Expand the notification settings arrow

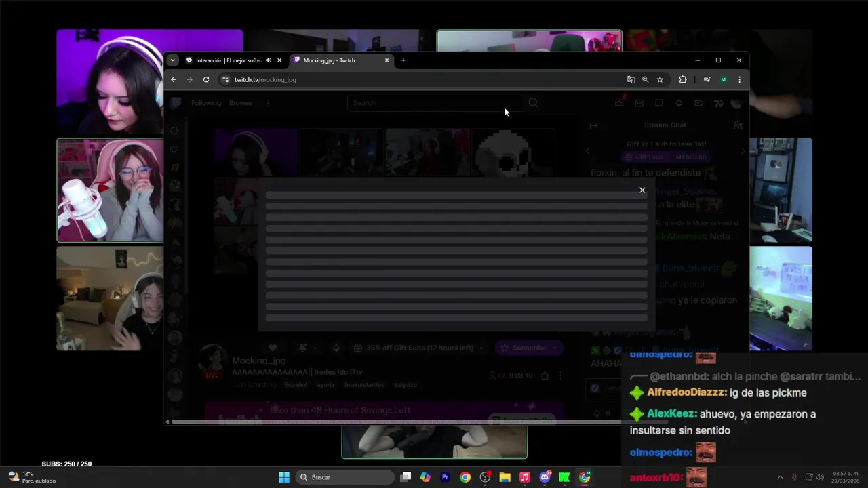coord(316,348)
